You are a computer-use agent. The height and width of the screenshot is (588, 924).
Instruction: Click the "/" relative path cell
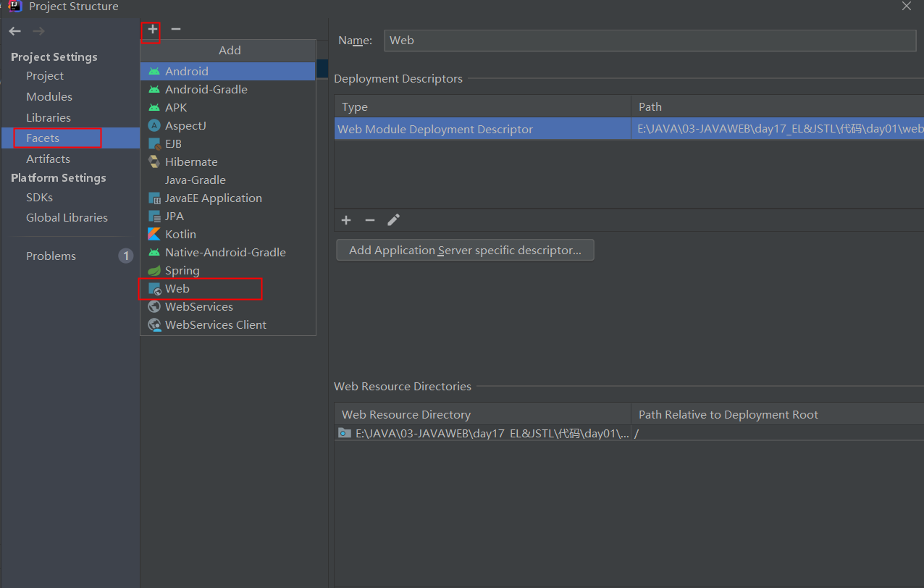coord(778,433)
